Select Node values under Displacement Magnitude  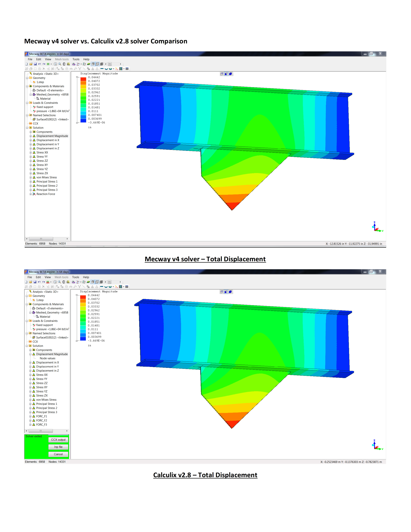(48, 359)
